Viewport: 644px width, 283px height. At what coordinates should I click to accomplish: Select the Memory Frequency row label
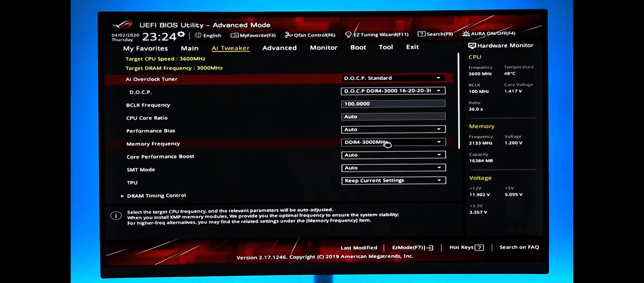click(153, 144)
